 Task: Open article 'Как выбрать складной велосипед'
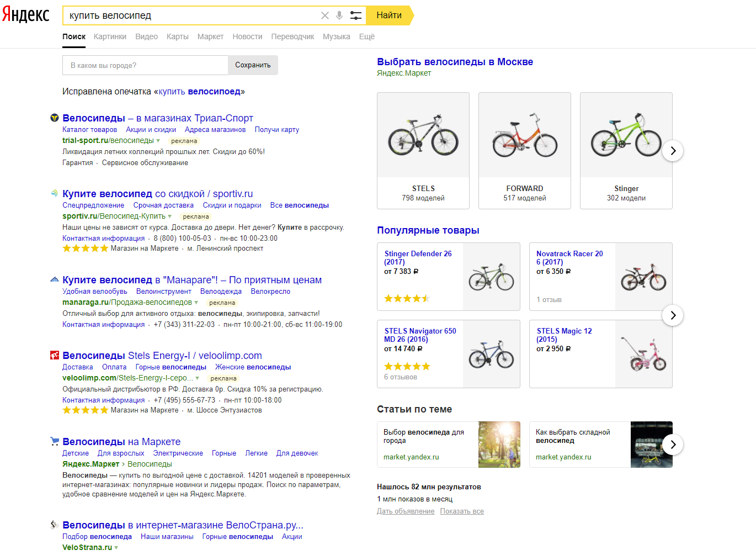pos(601,445)
